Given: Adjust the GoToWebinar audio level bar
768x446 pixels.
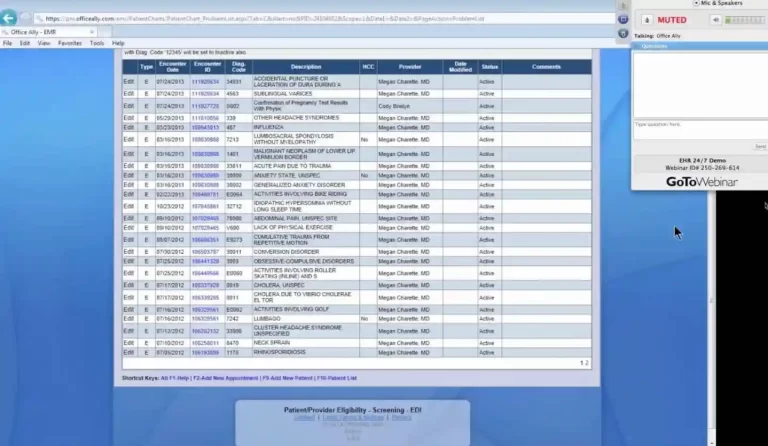Looking at the screenshot, I should coord(744,20).
